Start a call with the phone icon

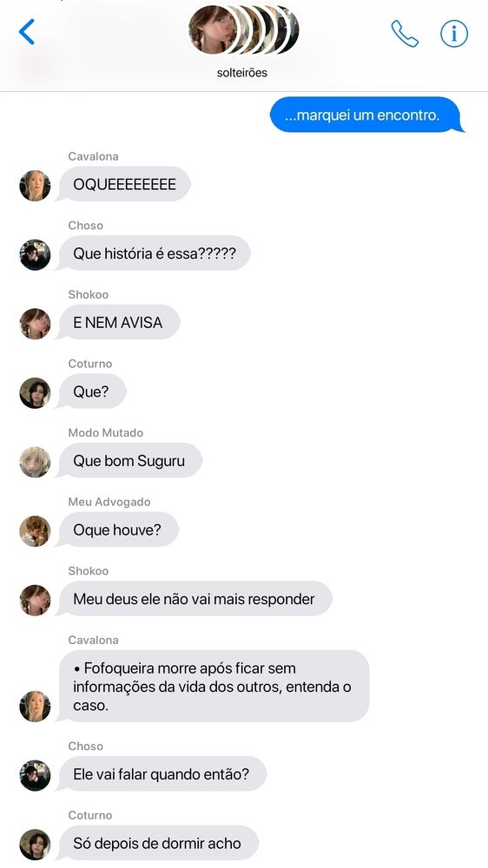[x=405, y=34]
